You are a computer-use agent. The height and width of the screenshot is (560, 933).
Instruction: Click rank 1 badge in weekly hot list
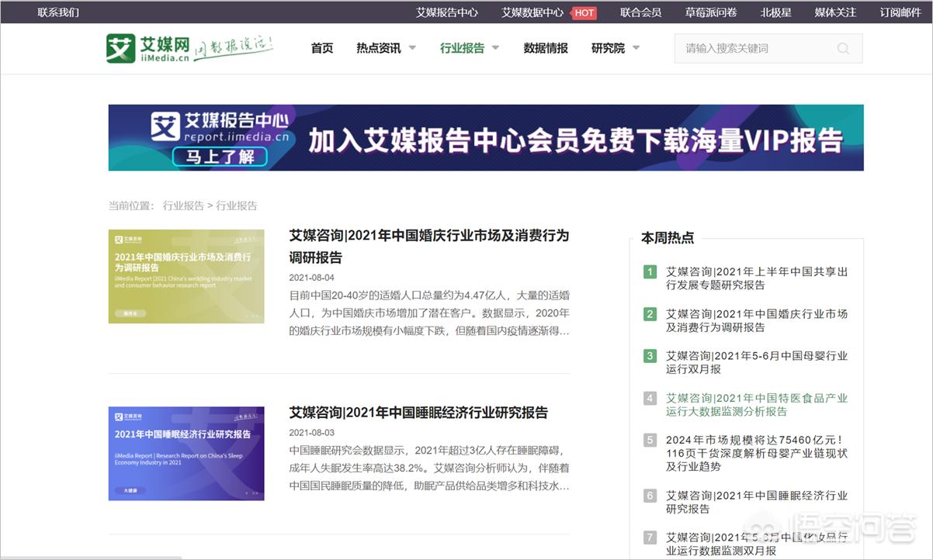[650, 271]
